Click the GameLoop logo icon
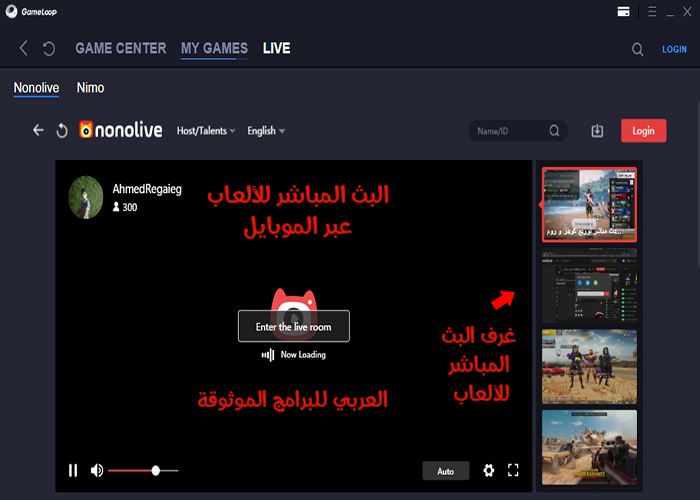The width and height of the screenshot is (700, 500). (x=12, y=11)
